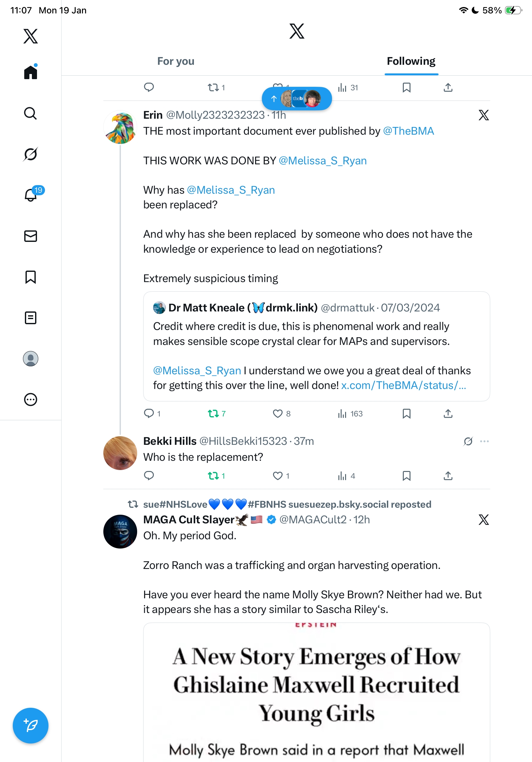Open Lists icon in the sidebar
The image size is (532, 762).
click(x=30, y=317)
